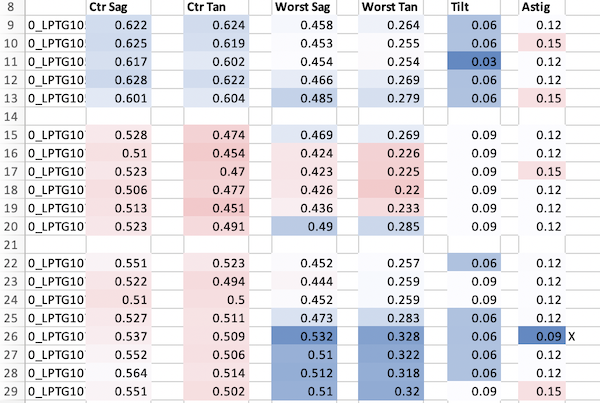
Task: Select the X cell beside Astig
Action: pos(573,337)
